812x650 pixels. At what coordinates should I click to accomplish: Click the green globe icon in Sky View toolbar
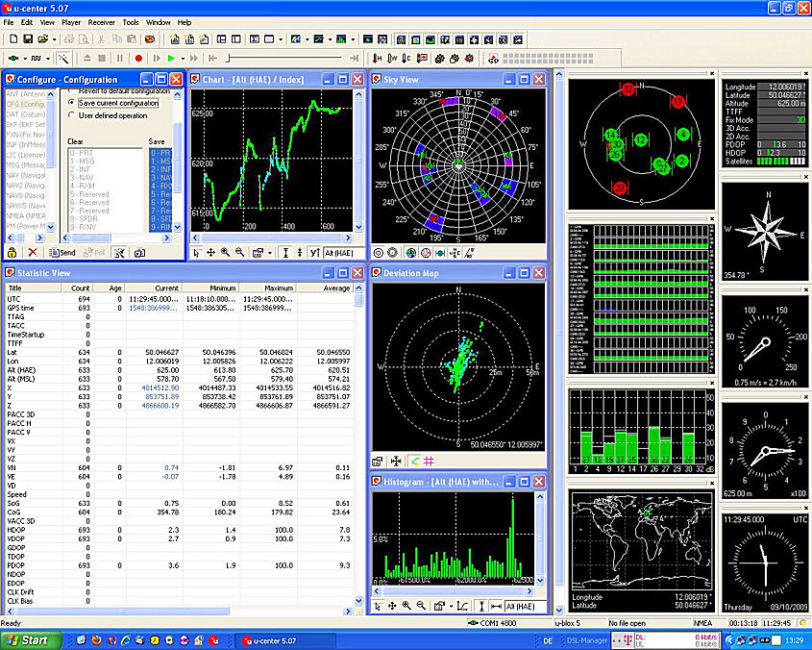pos(410,253)
